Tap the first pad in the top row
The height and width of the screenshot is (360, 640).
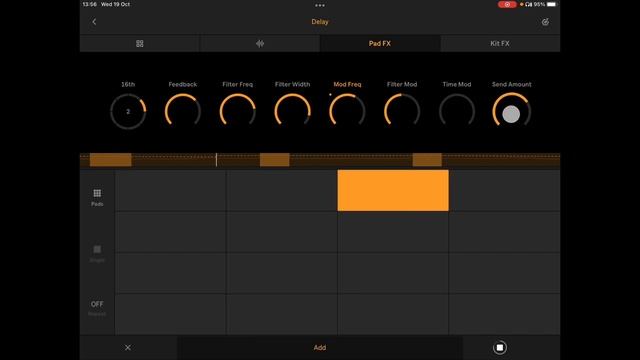pyautogui.click(x=171, y=191)
